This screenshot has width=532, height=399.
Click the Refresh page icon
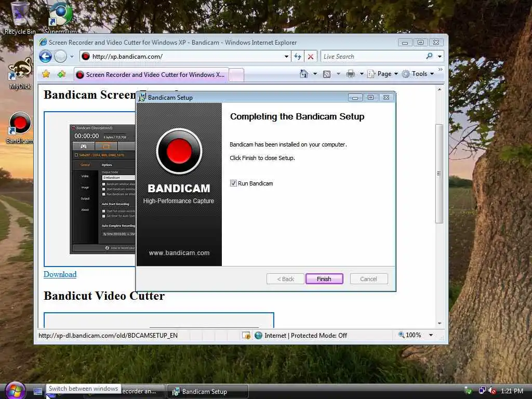[298, 57]
